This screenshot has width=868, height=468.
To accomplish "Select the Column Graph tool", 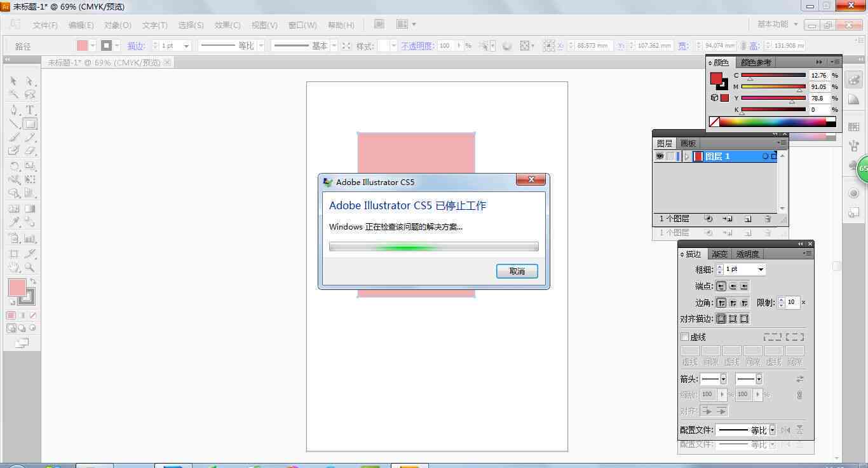I will tap(30, 239).
